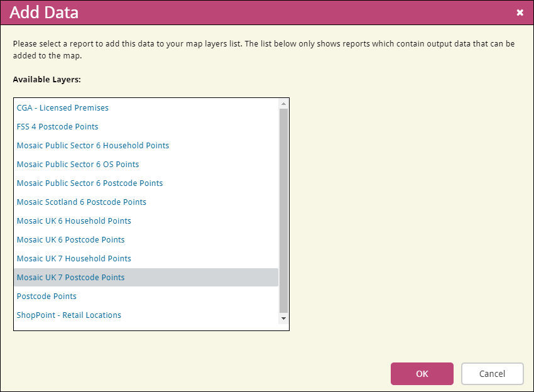The height and width of the screenshot is (392, 534).
Task: Select Mosaic Public Sector 6 Postcode Points
Action: (x=146, y=183)
